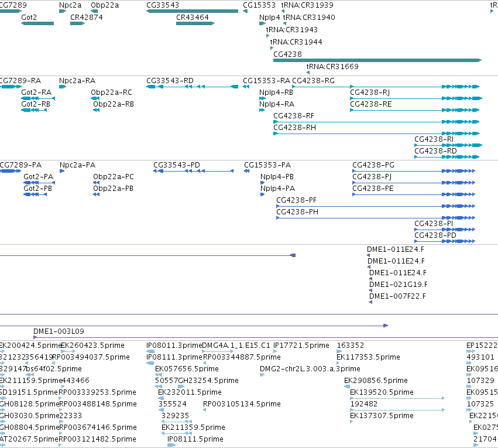Image resolution: width=498 pixels, height=448 pixels.
Task: Click the DMG2-chr2L.3.003.a.3prime label
Action: (x=310, y=369)
